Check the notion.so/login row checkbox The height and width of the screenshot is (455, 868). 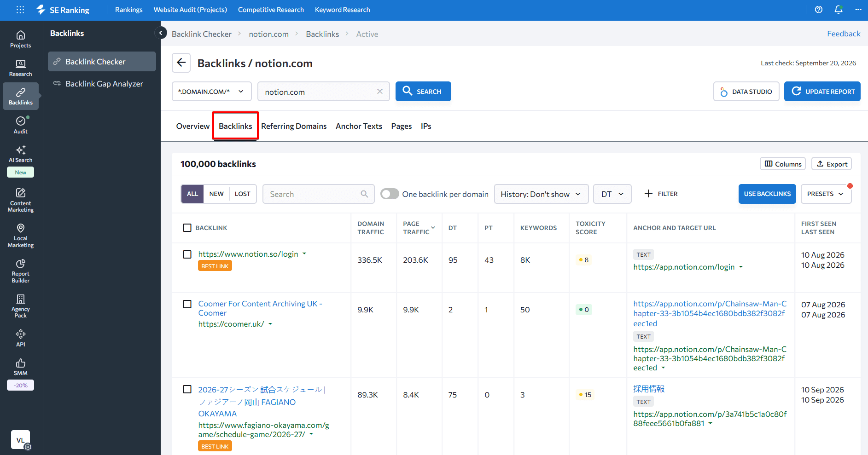tap(187, 254)
